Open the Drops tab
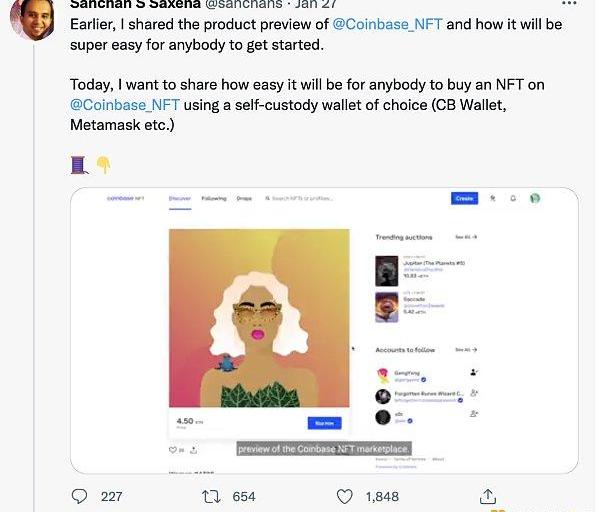 point(244,199)
